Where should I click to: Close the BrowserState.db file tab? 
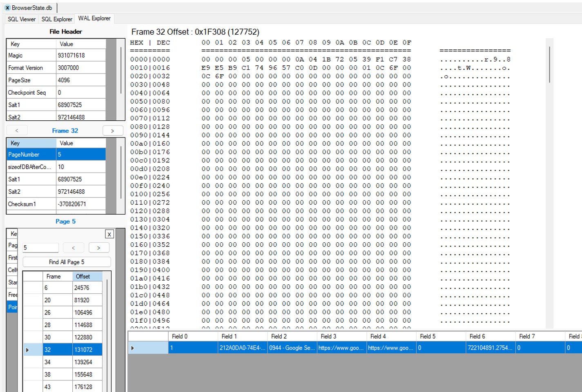tap(7, 8)
